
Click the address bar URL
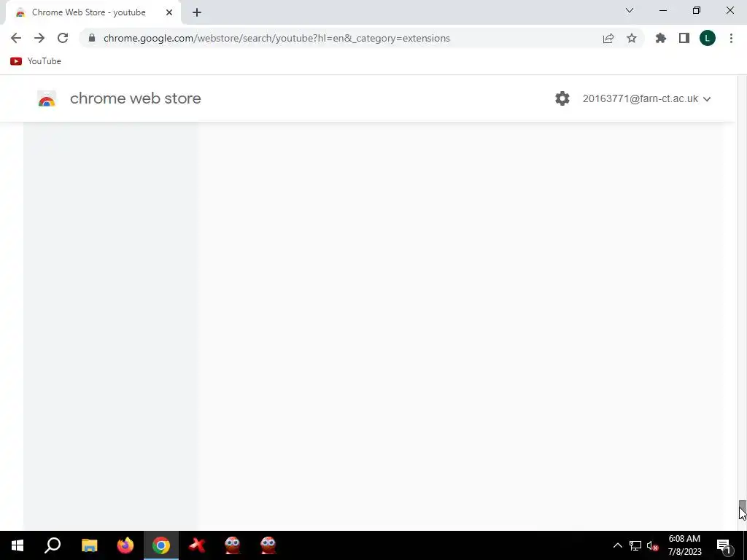click(x=276, y=38)
